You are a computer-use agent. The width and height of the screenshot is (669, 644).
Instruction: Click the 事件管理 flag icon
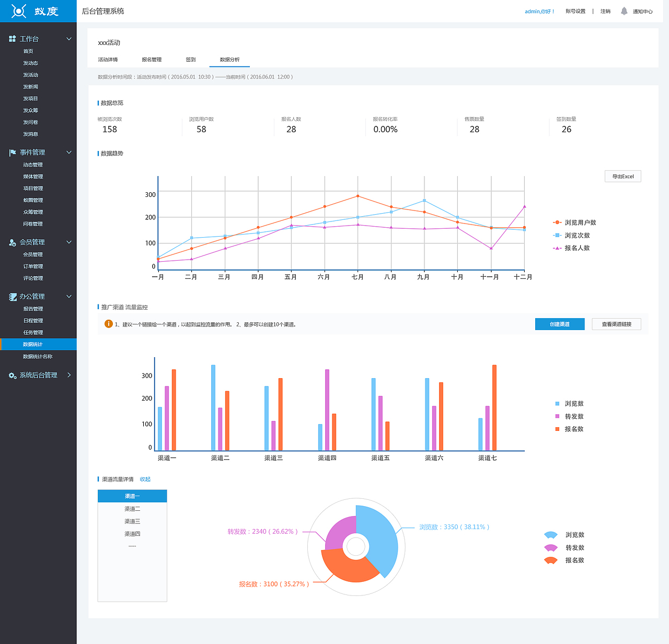tap(13, 153)
